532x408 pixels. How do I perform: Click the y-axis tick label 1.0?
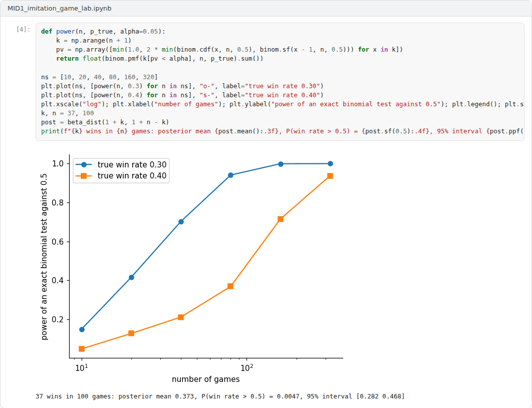tap(58, 163)
